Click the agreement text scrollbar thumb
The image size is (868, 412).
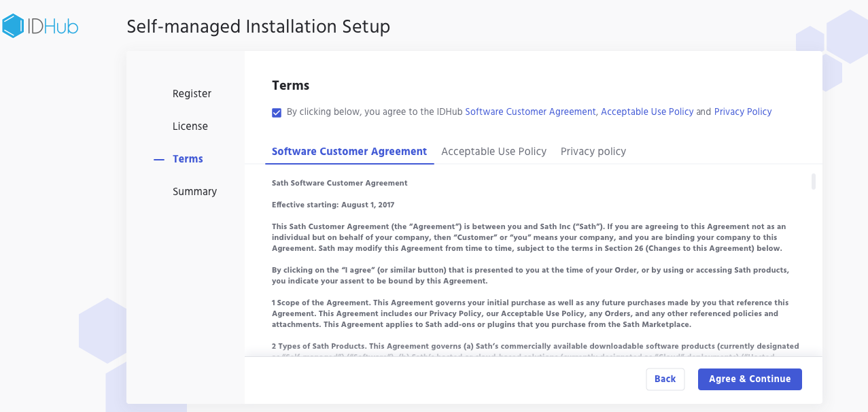pos(813,182)
